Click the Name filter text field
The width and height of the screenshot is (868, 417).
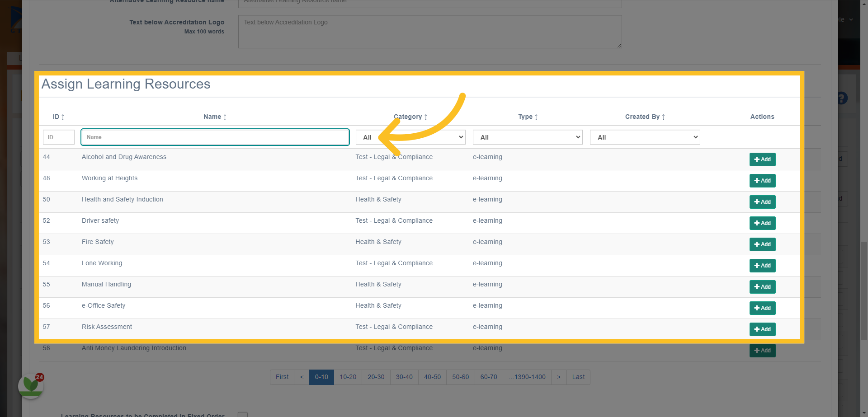(x=215, y=137)
